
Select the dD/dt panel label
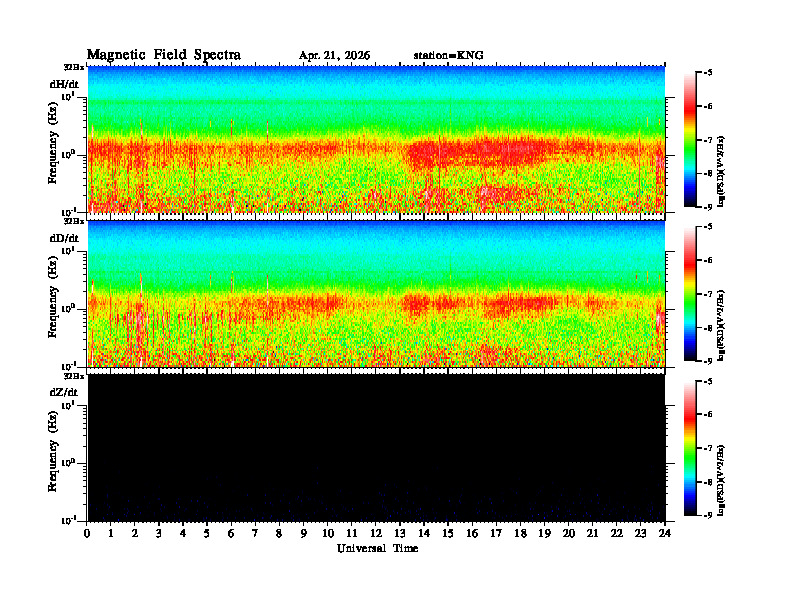[64, 238]
